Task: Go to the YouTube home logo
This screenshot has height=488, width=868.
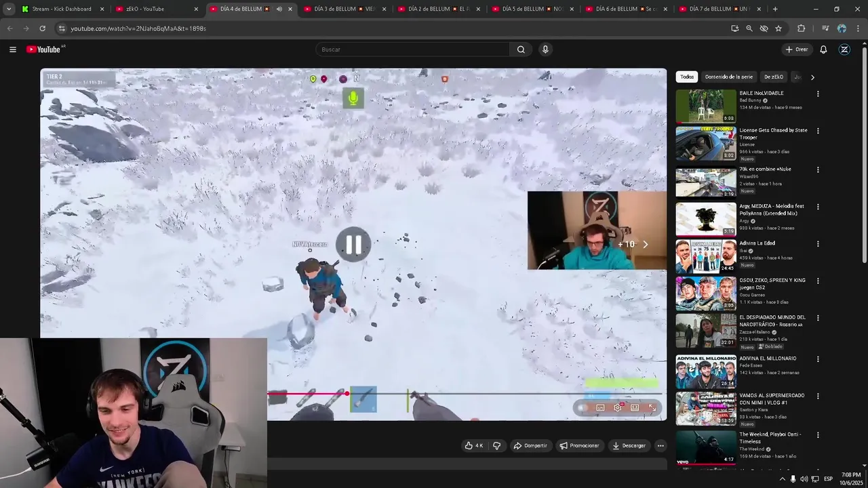Action: 45,49
